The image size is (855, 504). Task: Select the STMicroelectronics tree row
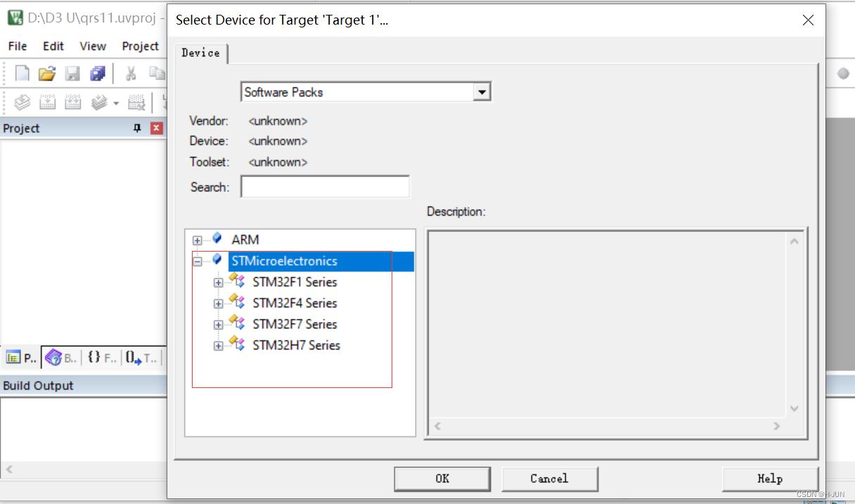(x=321, y=261)
